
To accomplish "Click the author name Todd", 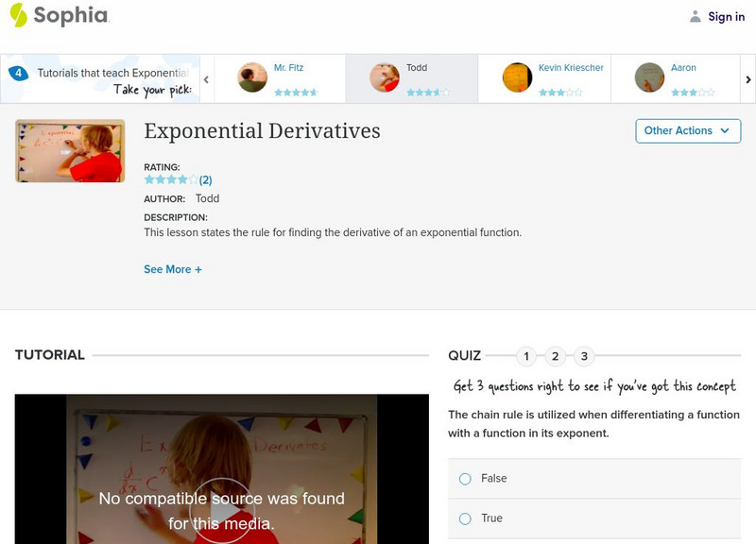I will [207, 198].
